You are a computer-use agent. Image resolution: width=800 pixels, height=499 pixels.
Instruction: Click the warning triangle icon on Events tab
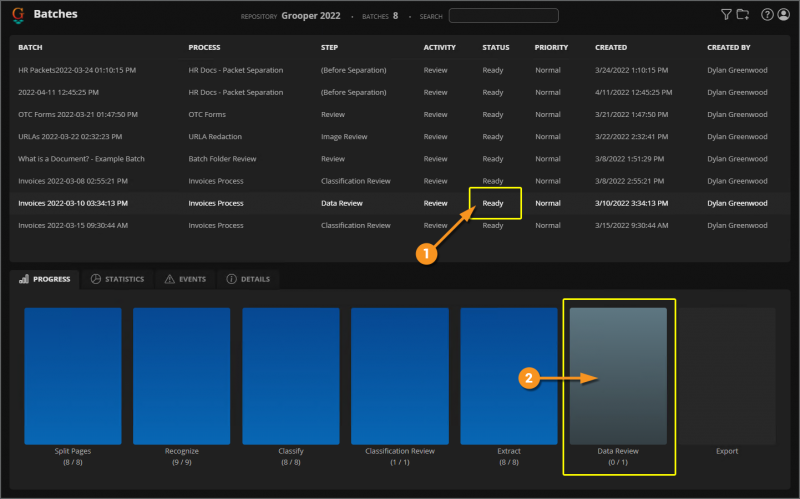[169, 279]
